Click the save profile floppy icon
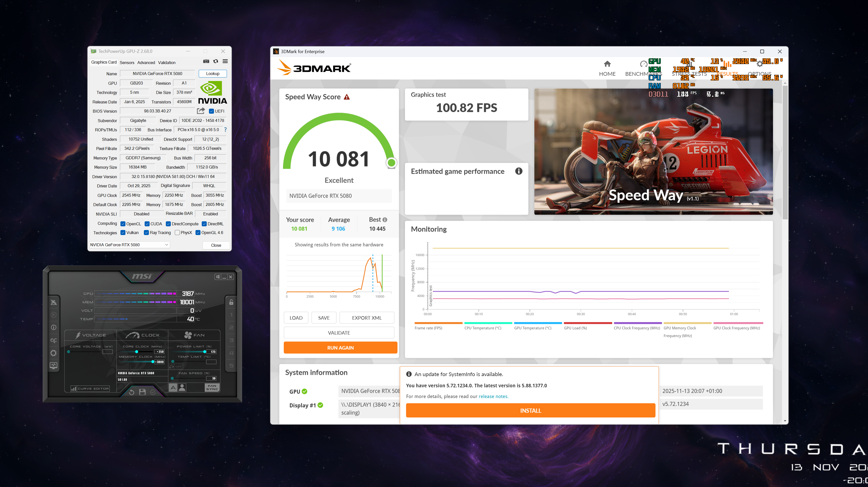868x487 pixels. tap(142, 392)
